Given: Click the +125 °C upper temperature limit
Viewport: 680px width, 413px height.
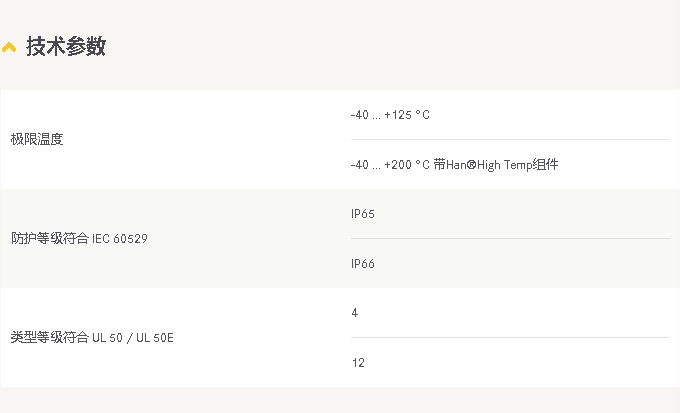Looking at the screenshot, I should (407, 115).
